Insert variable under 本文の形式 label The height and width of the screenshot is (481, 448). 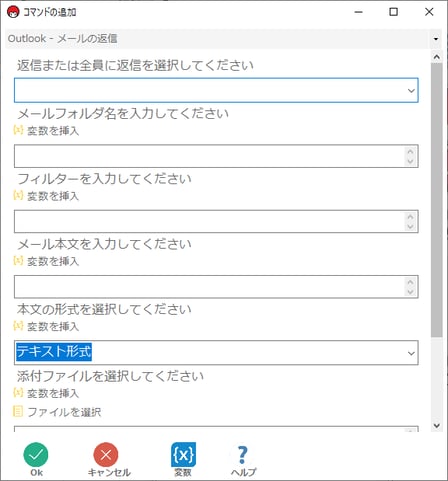46,326
